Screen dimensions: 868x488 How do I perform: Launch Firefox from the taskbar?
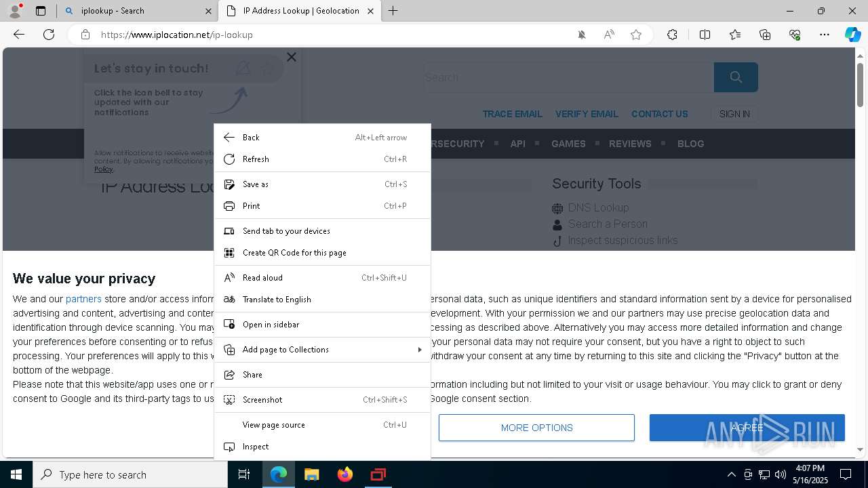(x=345, y=474)
